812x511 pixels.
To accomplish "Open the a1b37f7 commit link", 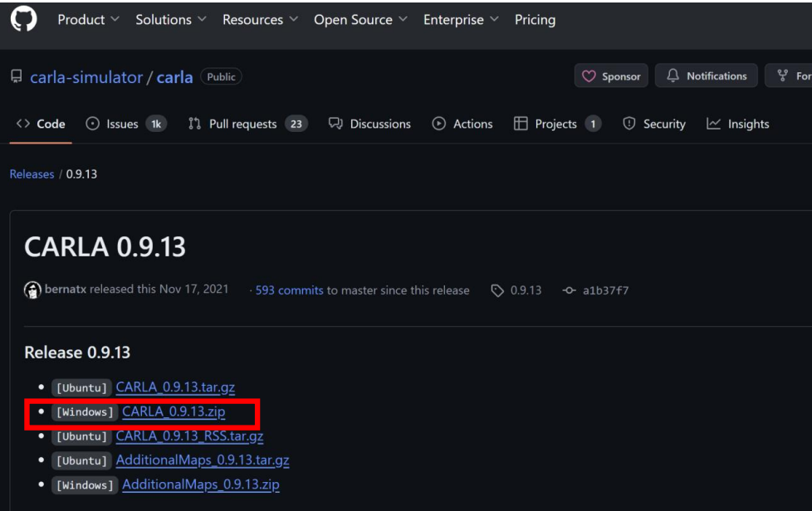I will pos(605,290).
